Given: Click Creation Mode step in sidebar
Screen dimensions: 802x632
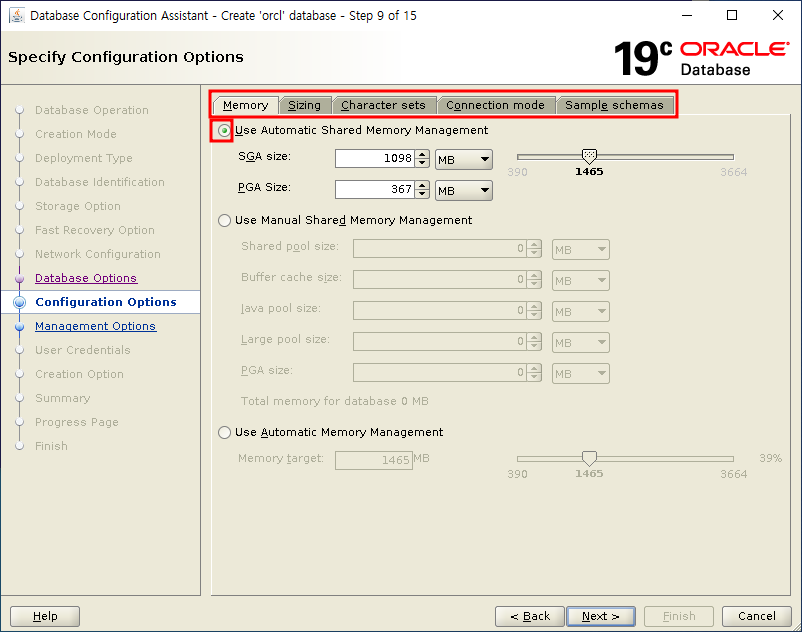Looking at the screenshot, I should (x=76, y=134).
